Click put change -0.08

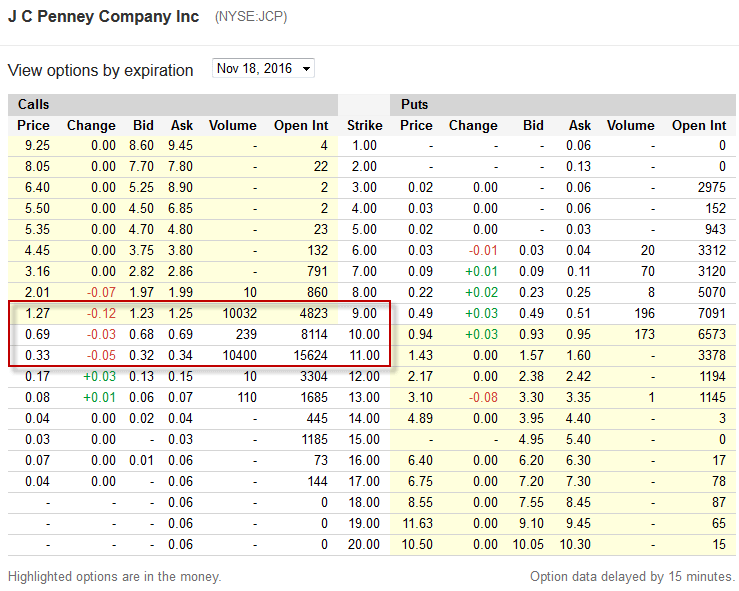[x=483, y=397]
